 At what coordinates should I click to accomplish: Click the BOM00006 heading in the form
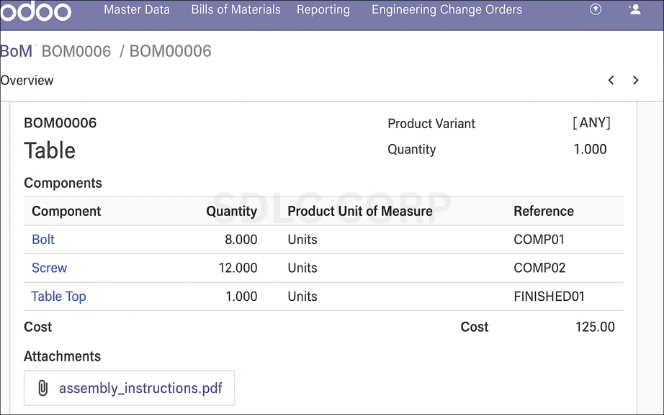coord(60,123)
